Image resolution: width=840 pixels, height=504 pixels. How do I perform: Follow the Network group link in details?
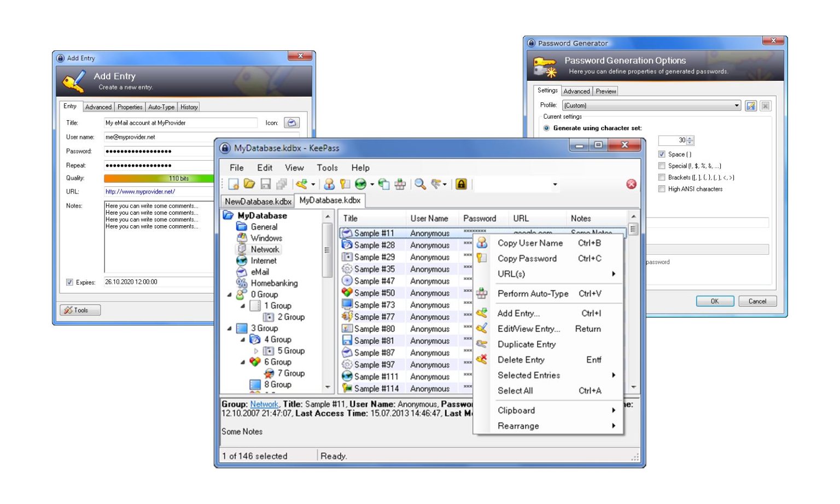coord(264,405)
